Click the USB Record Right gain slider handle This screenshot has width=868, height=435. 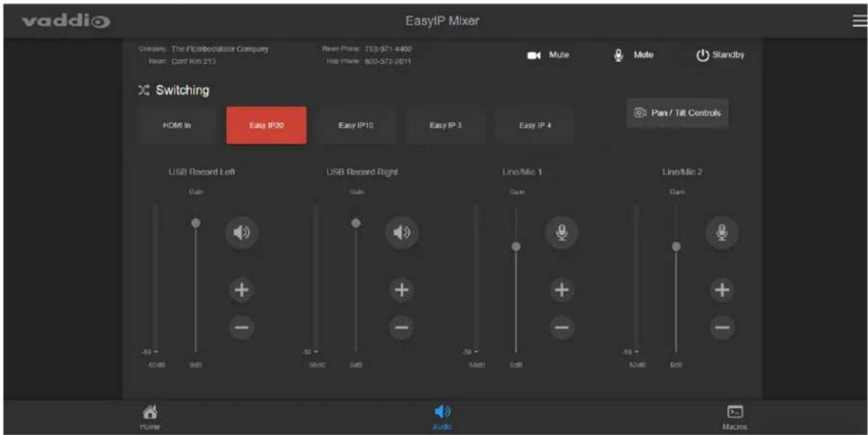click(x=356, y=222)
